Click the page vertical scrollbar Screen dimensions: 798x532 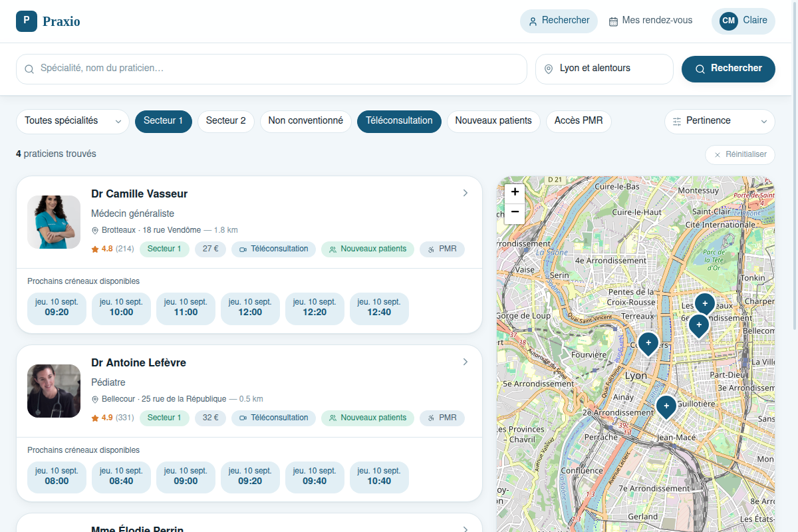[795, 166]
